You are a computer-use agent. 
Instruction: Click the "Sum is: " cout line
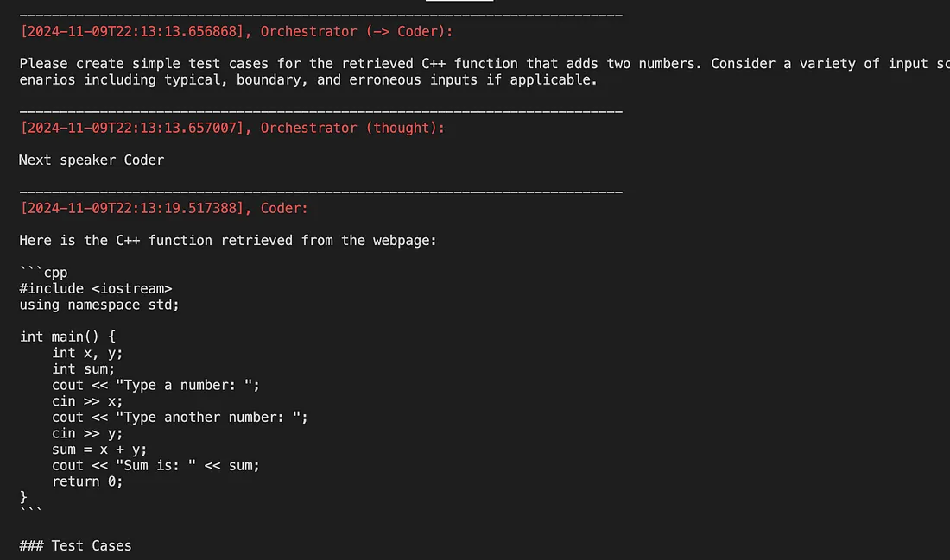point(155,465)
